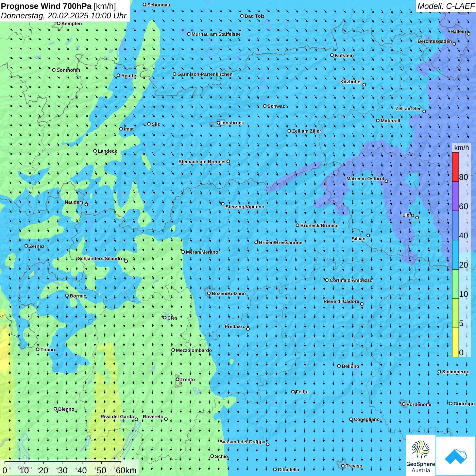Click the GeoSphere Austria logo

click(x=421, y=455)
